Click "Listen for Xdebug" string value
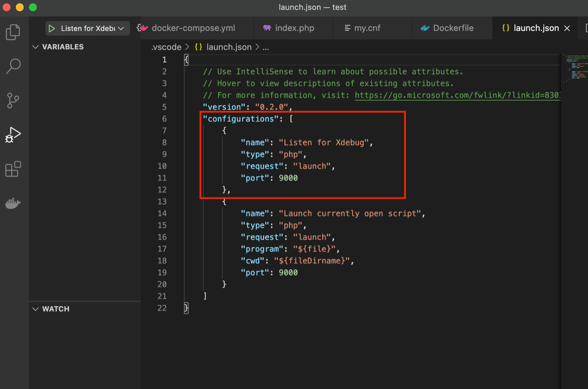Viewport: 588px width, 389px height. [324, 142]
